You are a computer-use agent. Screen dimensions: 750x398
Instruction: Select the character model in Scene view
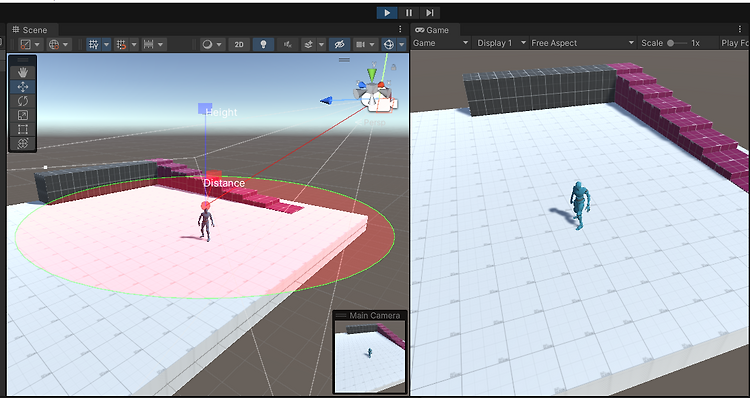pos(206,223)
